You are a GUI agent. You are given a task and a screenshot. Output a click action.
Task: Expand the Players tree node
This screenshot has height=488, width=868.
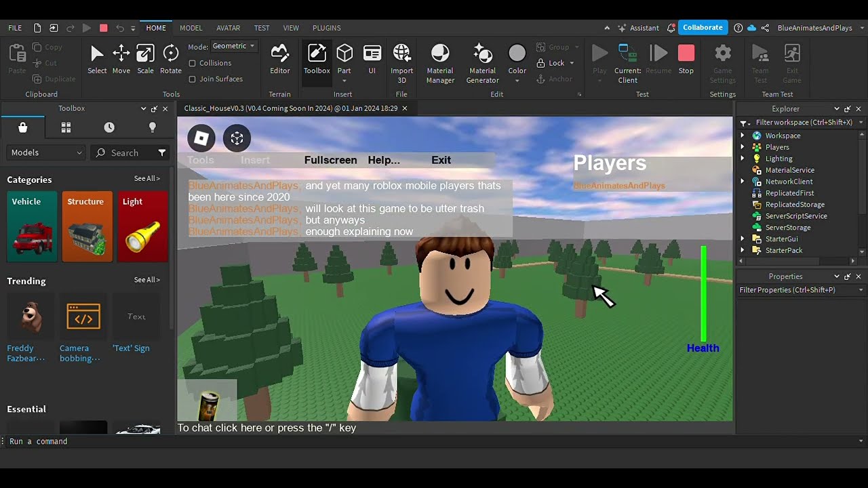[x=742, y=147]
